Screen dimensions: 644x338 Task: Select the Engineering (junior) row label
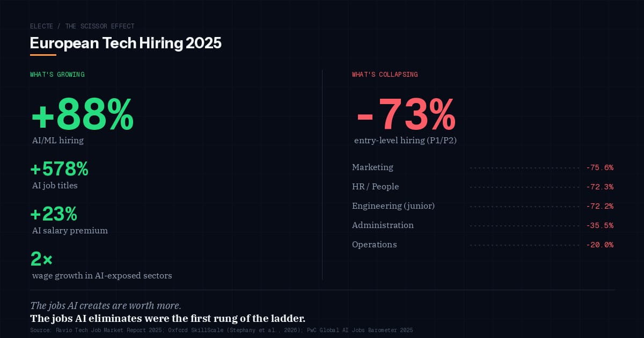(x=393, y=206)
